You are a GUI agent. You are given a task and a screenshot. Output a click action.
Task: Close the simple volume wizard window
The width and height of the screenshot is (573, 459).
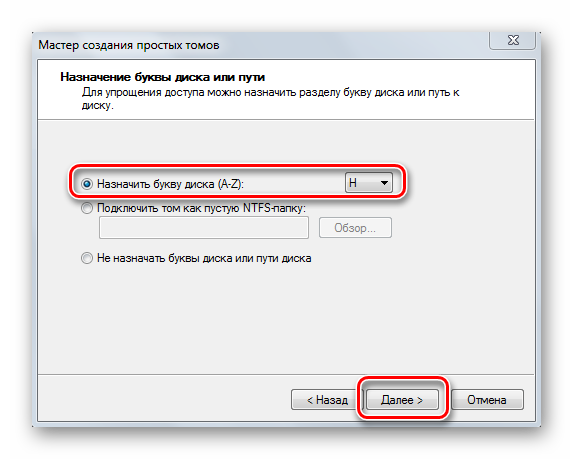[x=513, y=40]
